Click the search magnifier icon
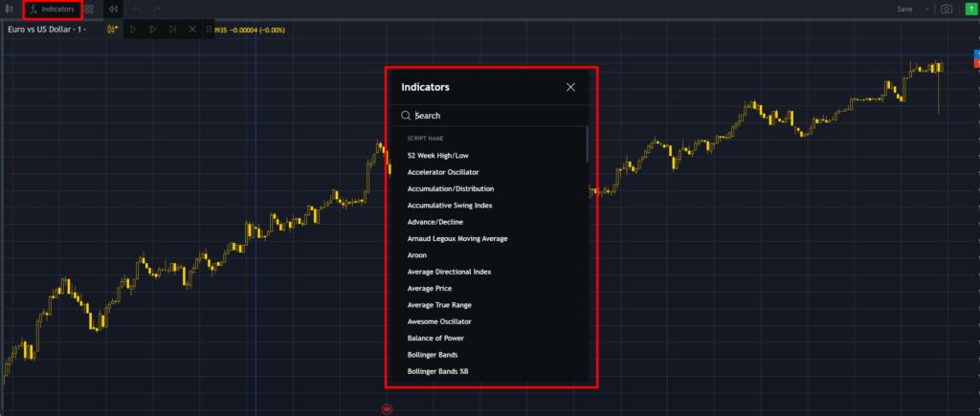This screenshot has width=980, height=416. click(x=406, y=116)
